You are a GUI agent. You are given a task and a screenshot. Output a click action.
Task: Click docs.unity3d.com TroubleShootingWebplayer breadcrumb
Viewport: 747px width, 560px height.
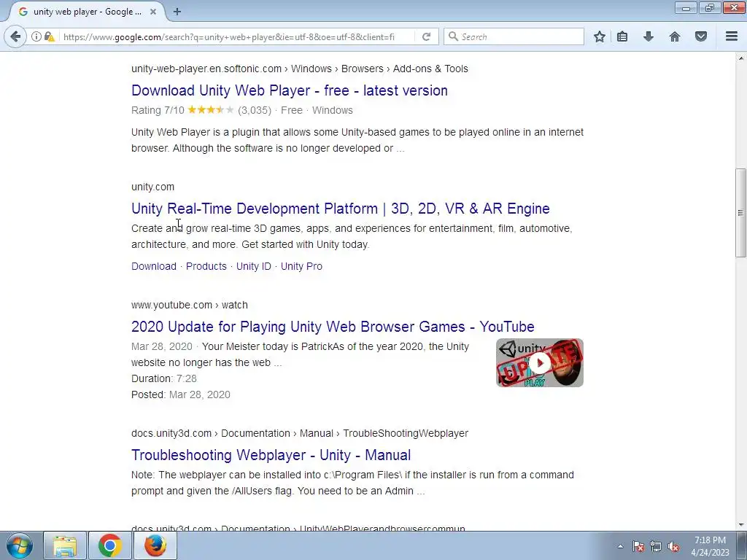(x=300, y=433)
